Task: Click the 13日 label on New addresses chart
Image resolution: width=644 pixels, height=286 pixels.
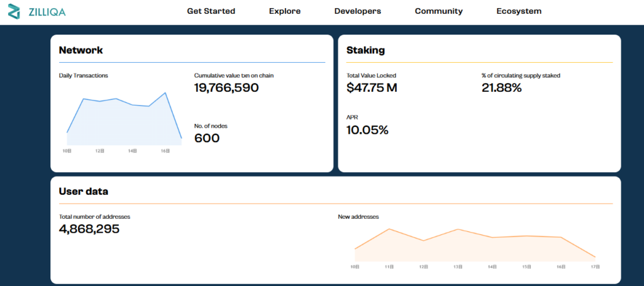Action: pos(458,267)
